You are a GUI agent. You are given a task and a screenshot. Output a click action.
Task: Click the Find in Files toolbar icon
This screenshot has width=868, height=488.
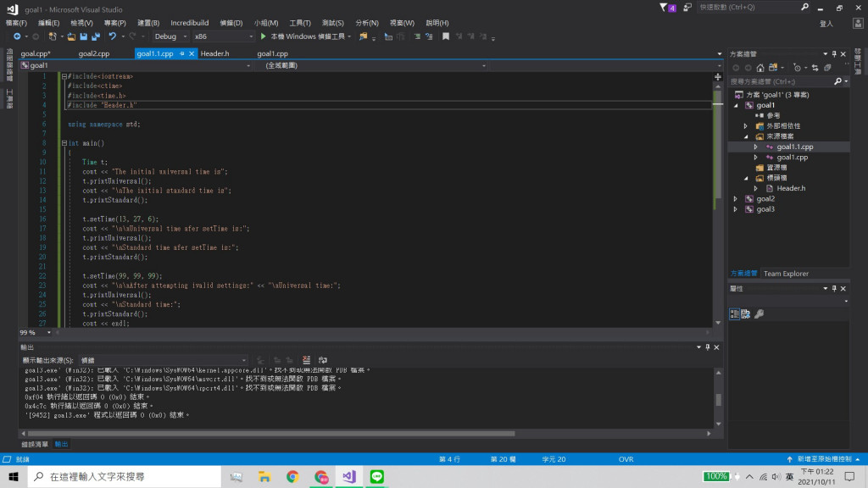pos(363,36)
